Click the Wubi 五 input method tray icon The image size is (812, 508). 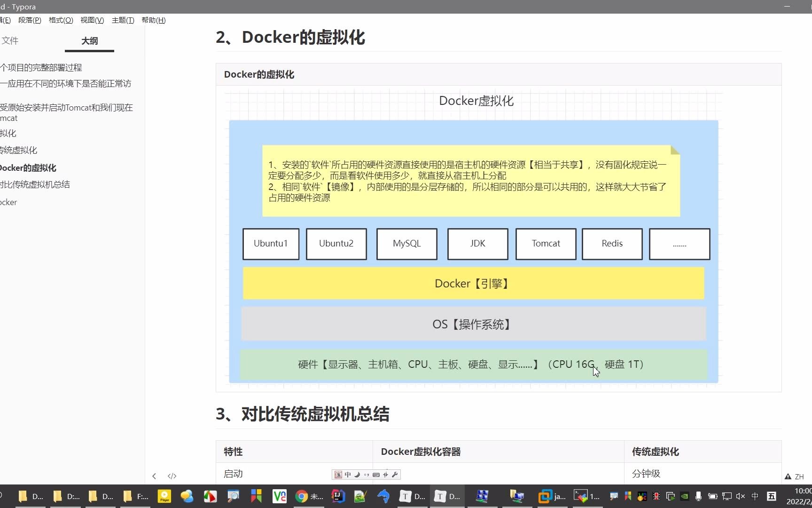click(x=772, y=496)
